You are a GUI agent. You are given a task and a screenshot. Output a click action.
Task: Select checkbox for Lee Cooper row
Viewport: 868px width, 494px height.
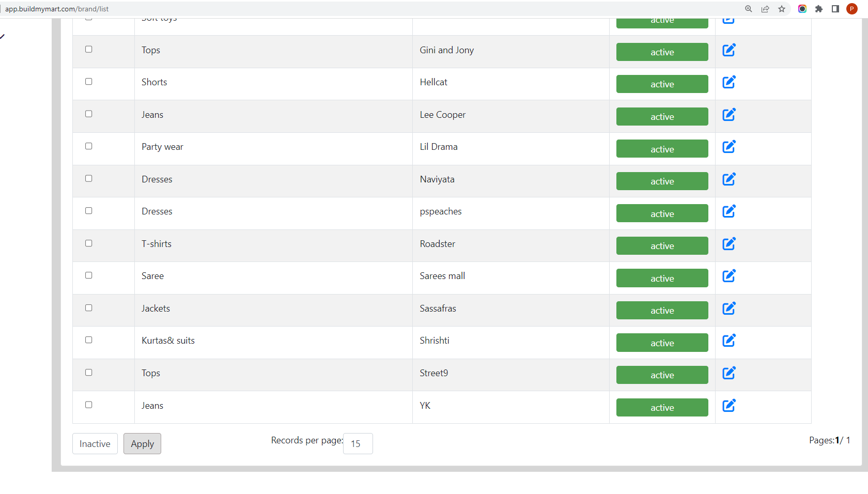coord(89,114)
